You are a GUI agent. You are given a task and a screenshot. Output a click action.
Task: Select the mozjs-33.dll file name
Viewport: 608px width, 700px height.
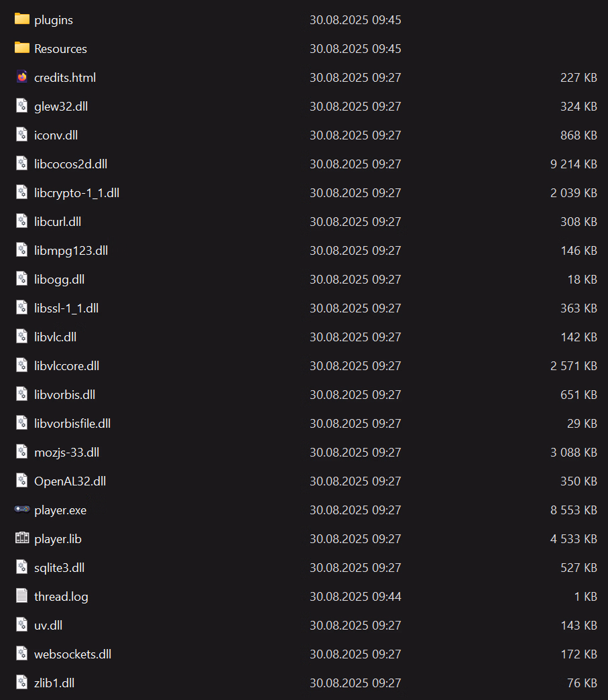point(66,452)
